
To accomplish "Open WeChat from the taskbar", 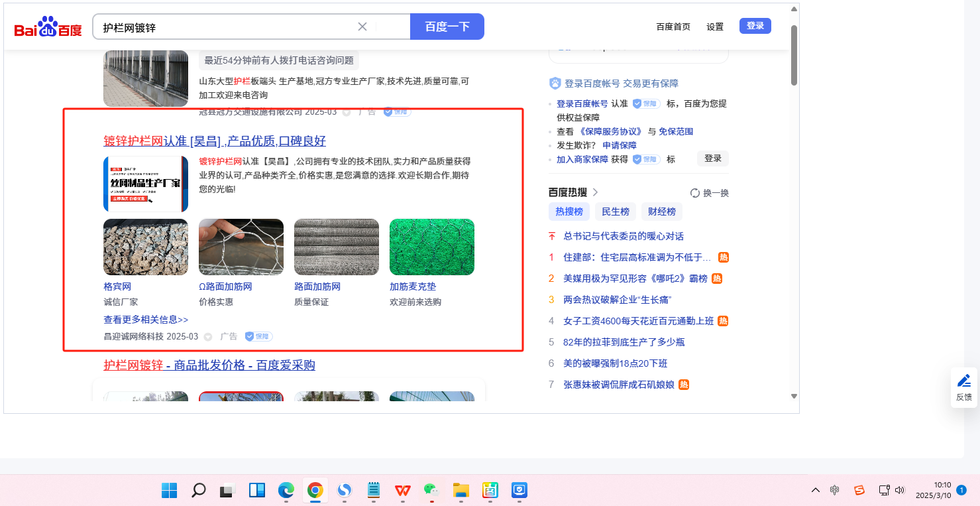I will (x=431, y=490).
